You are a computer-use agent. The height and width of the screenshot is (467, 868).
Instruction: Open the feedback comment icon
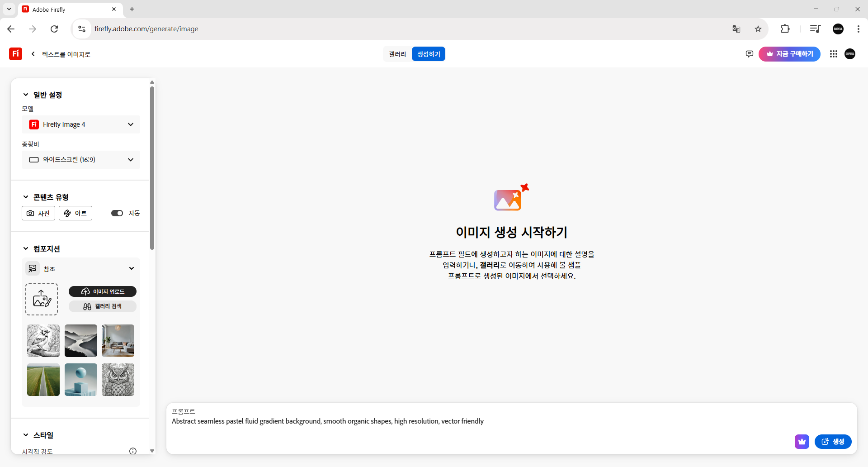pyautogui.click(x=749, y=54)
